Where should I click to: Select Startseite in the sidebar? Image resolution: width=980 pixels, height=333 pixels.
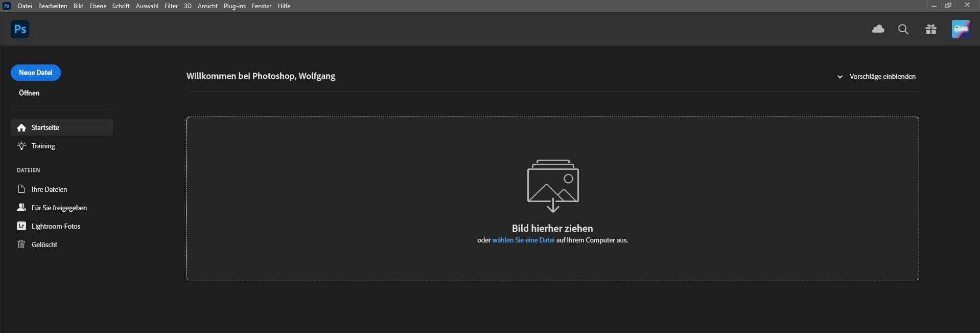(62, 127)
